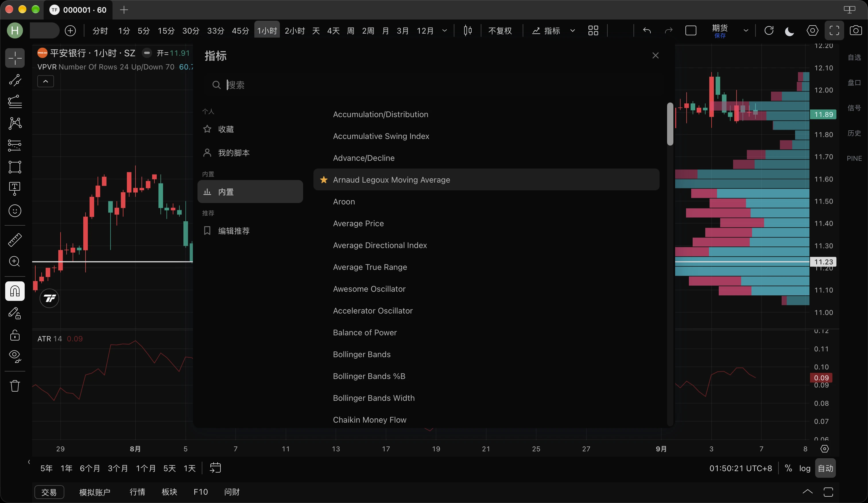Click the indicators list scrollbar
Screen dimensions: 868x503
pos(670,124)
